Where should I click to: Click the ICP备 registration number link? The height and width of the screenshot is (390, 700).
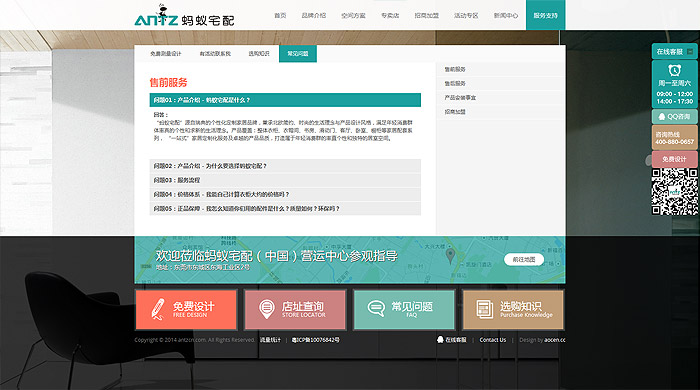(315, 340)
